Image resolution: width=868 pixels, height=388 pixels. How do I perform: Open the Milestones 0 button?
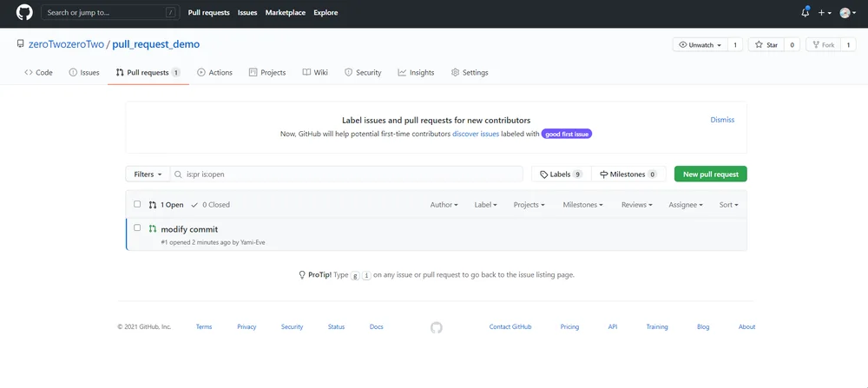pyautogui.click(x=628, y=174)
